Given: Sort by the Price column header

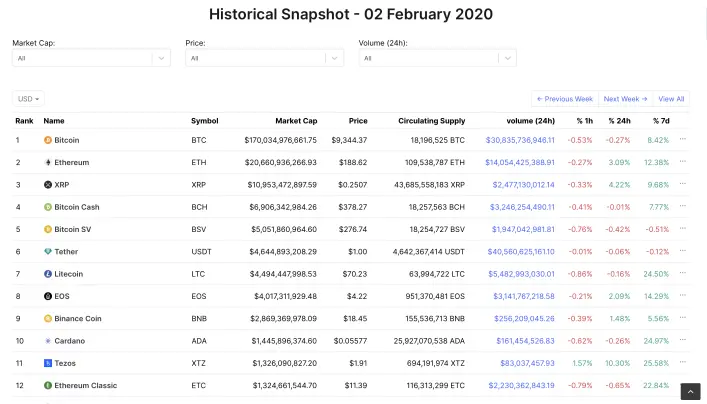Looking at the screenshot, I should click(358, 121).
